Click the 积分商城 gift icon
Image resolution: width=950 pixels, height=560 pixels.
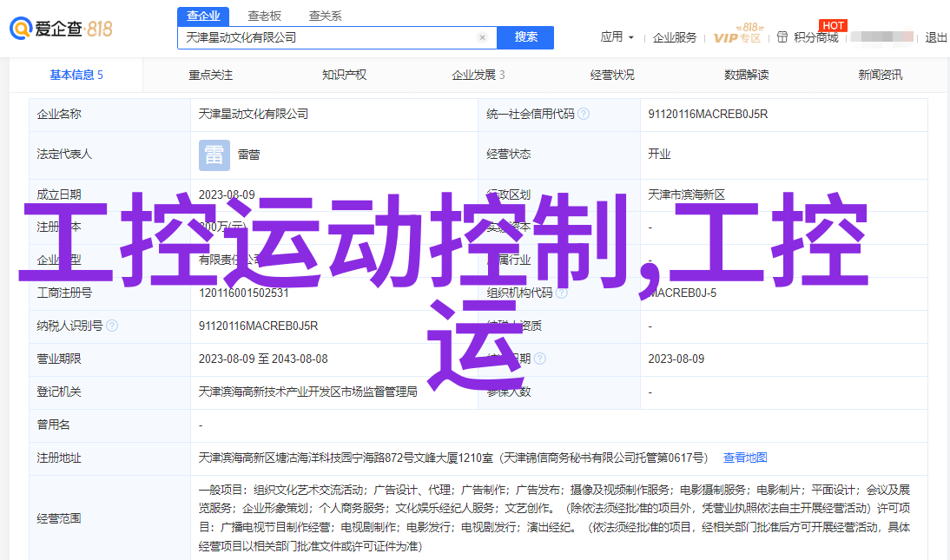tap(782, 37)
